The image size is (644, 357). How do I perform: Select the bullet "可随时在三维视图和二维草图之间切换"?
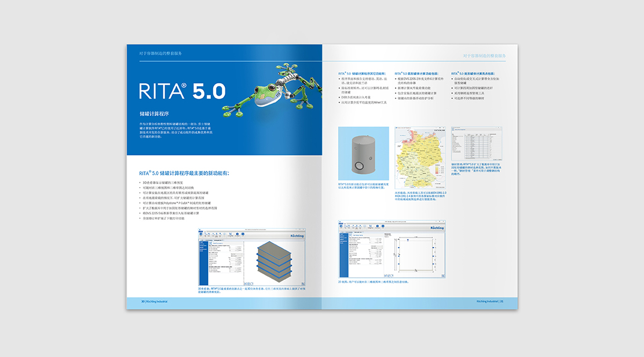tap(167, 188)
